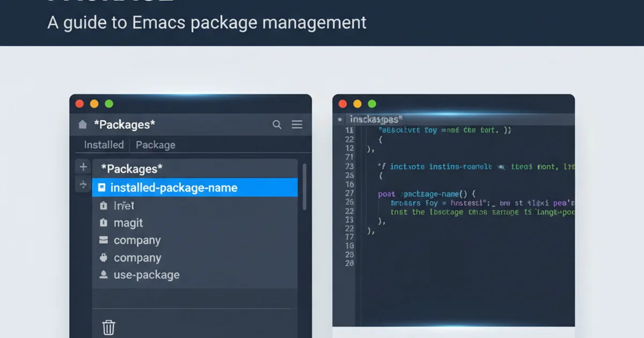Click the arrows icon below the plus button

click(x=83, y=185)
